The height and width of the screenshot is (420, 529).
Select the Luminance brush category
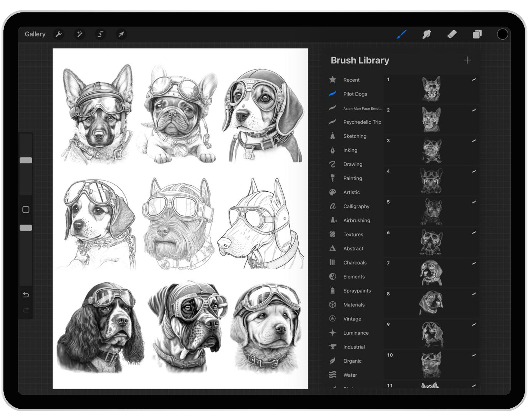pyautogui.click(x=356, y=333)
